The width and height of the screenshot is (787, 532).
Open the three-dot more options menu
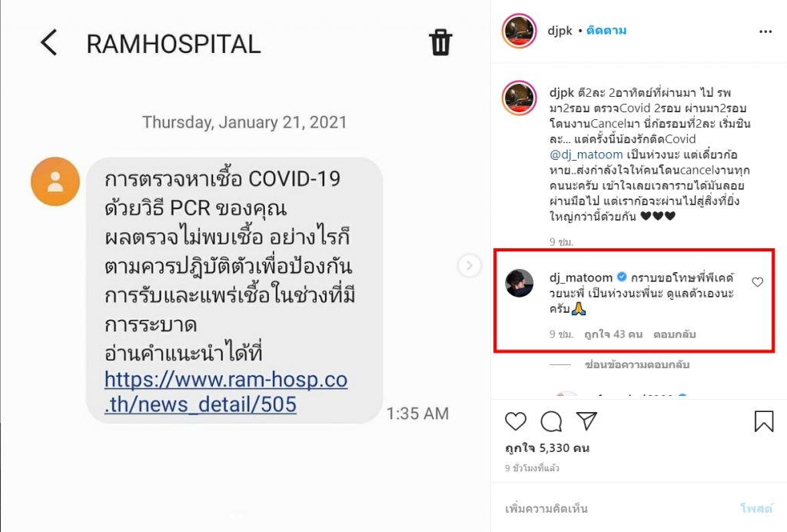click(765, 32)
